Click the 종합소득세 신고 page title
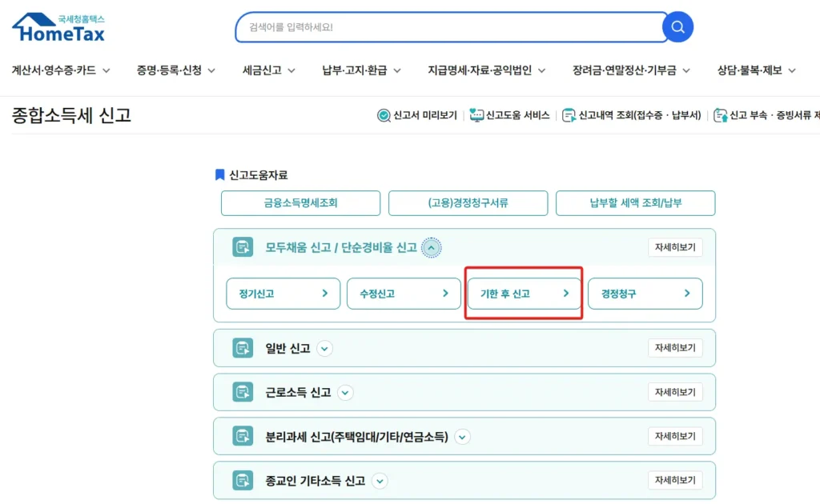The width and height of the screenshot is (820, 504). pos(71,115)
